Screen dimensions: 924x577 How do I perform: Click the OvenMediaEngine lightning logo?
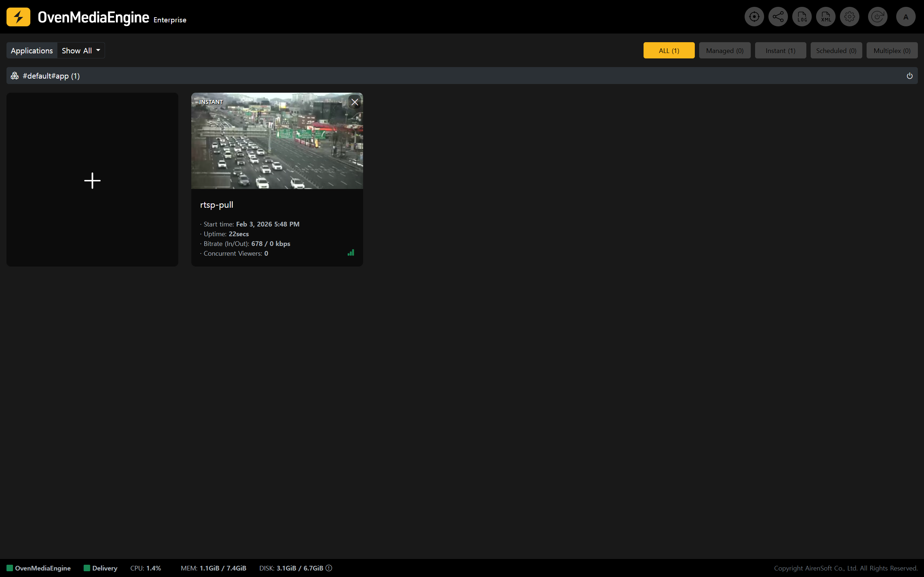click(x=18, y=17)
